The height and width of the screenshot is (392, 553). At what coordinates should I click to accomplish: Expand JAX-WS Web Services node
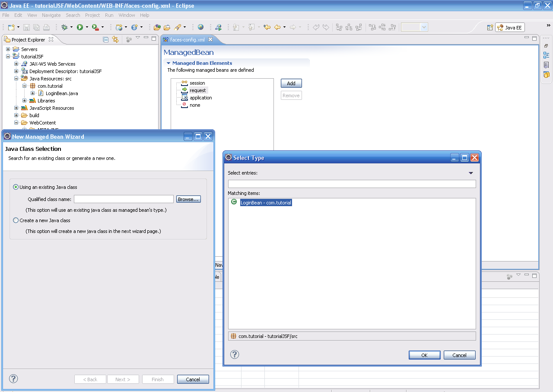[16, 64]
